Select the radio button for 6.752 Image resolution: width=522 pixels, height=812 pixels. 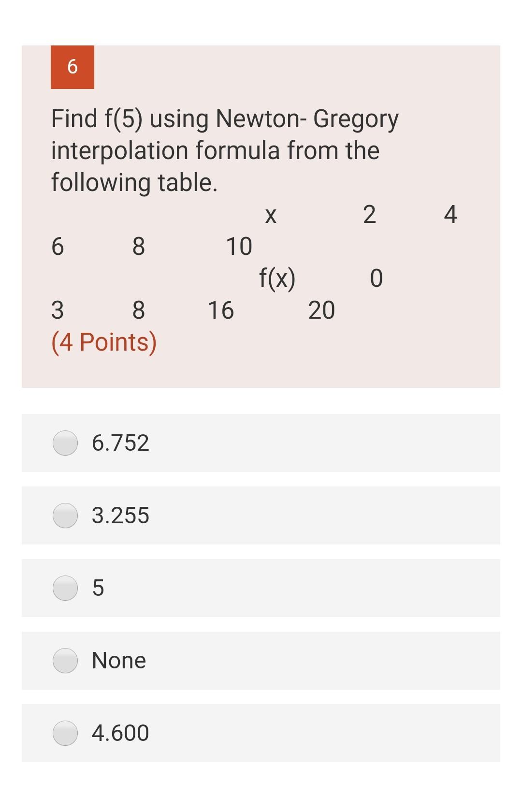pos(65,443)
